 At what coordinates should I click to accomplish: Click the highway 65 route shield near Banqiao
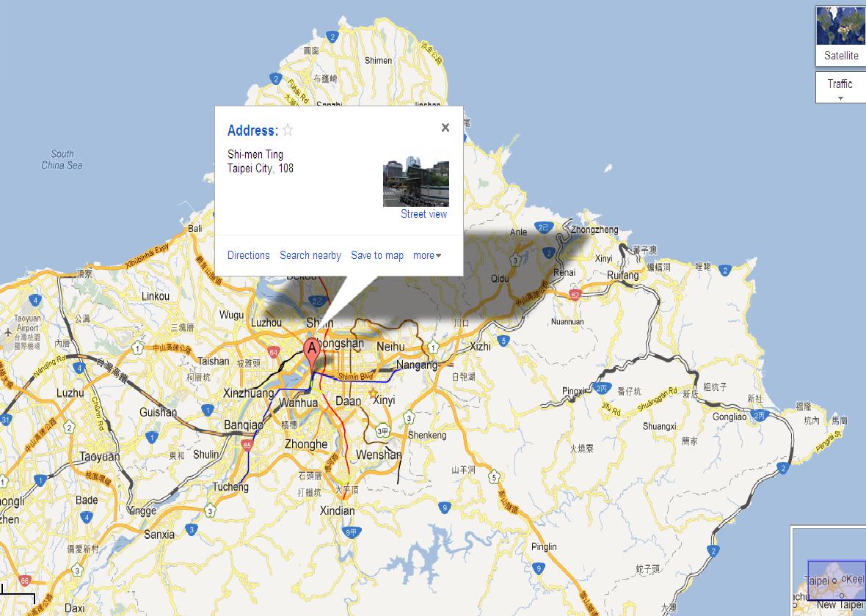(245, 443)
